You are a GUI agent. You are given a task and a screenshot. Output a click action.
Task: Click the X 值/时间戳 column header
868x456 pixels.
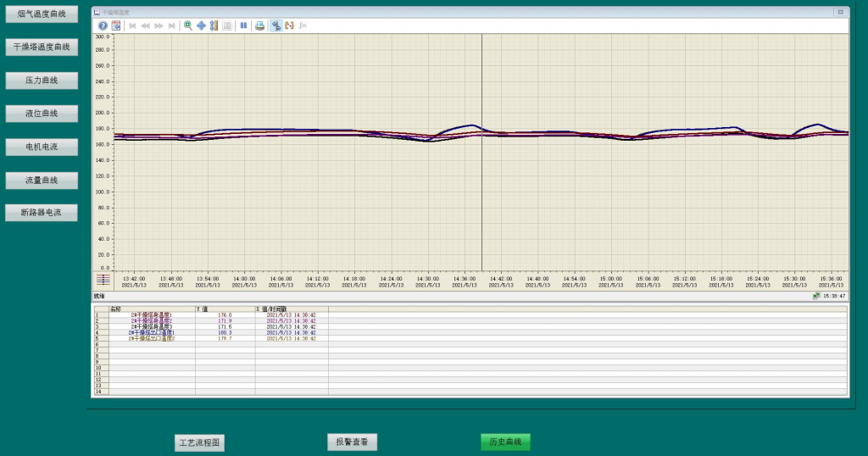(292, 309)
